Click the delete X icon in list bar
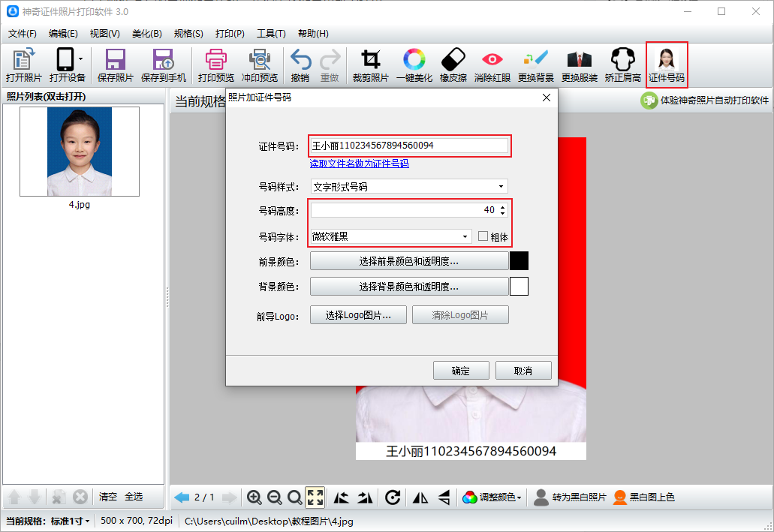 point(80,497)
